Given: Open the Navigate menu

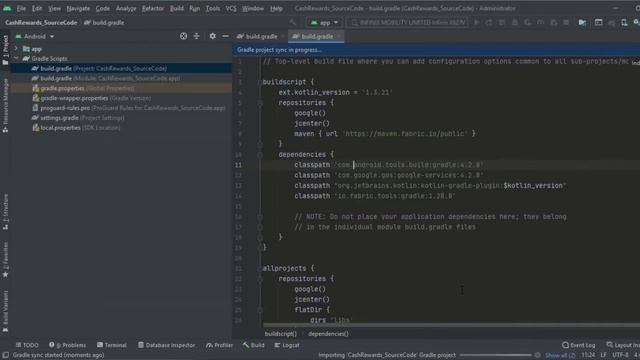Looking at the screenshot, I should click(x=78, y=8).
